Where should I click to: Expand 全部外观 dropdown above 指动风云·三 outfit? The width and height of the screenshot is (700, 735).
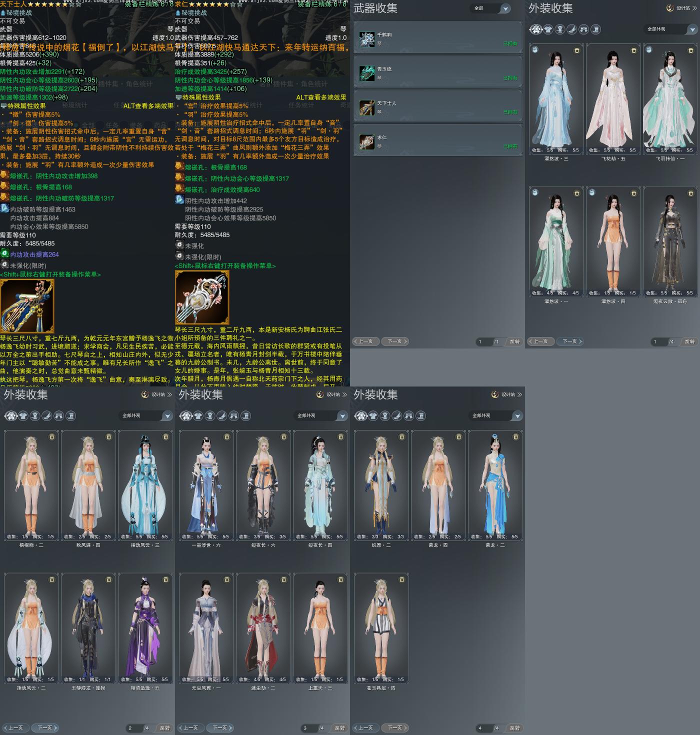pos(145,416)
